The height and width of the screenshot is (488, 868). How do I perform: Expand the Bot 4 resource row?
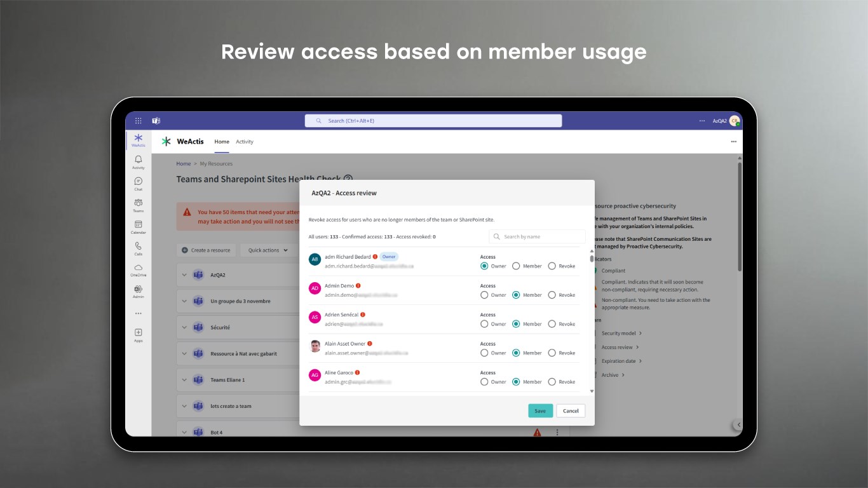184,432
